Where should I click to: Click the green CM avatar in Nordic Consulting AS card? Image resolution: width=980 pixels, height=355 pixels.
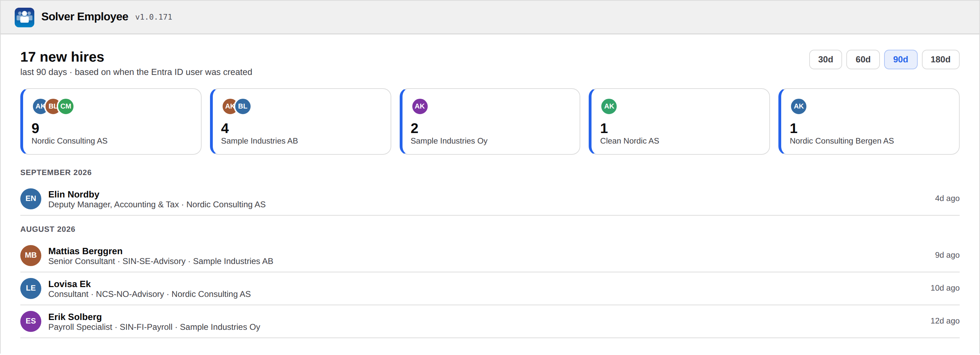[x=66, y=106]
